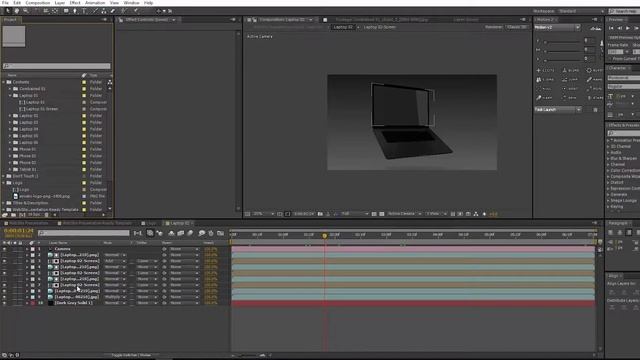
Task: Show layer 2 via its eye switch
Action: coord(4,255)
